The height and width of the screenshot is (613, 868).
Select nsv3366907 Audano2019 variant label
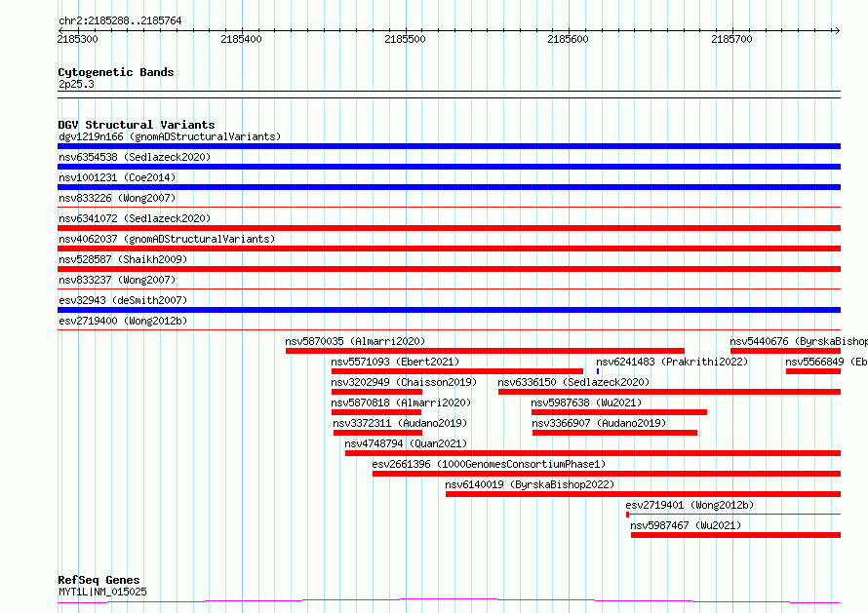coord(599,423)
